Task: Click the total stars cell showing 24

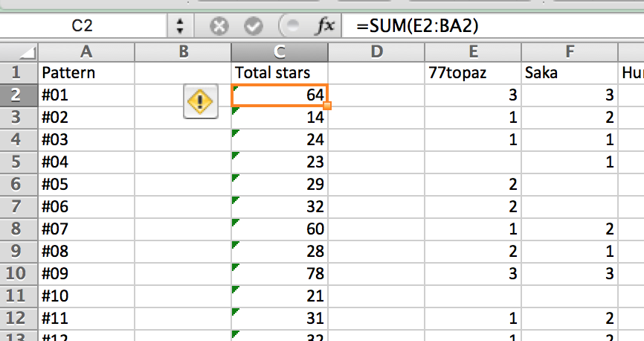Action: pos(280,139)
